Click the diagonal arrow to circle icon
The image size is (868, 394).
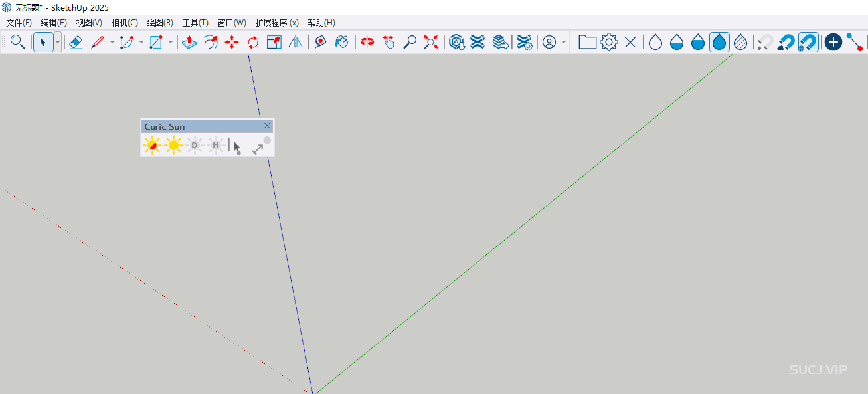pos(261,146)
